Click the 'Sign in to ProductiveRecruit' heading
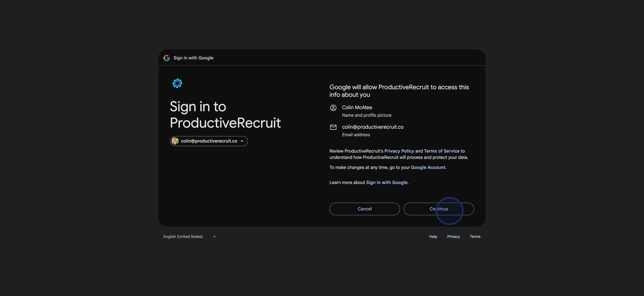Viewport: 644px width, 296px height. (225, 115)
